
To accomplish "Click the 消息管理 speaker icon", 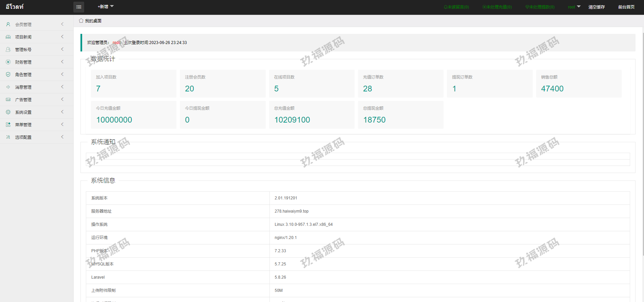I will tap(8, 87).
